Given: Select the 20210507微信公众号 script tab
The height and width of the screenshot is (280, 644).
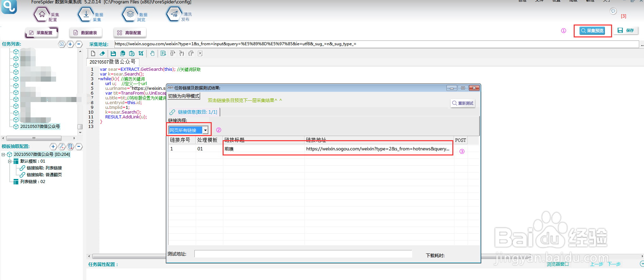Looking at the screenshot, I should coord(112,62).
